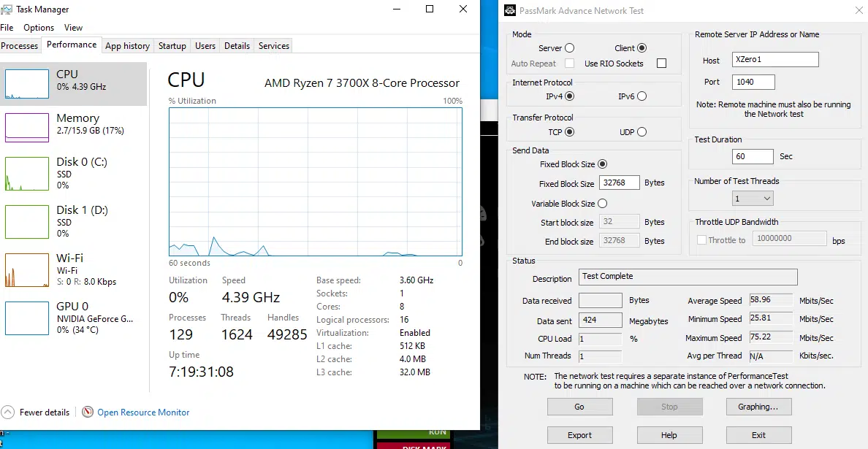Click the AMD Ryzen 7 3700X processor name

click(x=362, y=83)
